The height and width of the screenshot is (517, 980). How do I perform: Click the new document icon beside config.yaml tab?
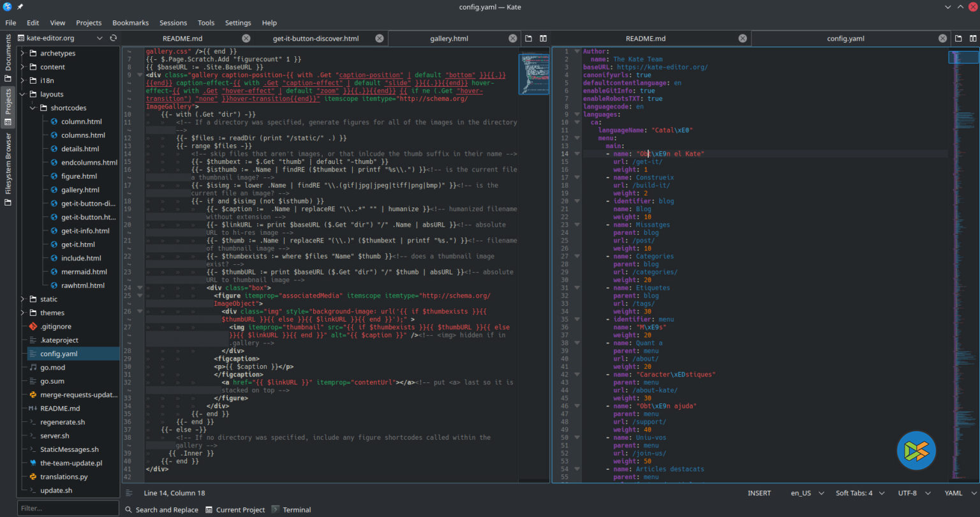958,38
